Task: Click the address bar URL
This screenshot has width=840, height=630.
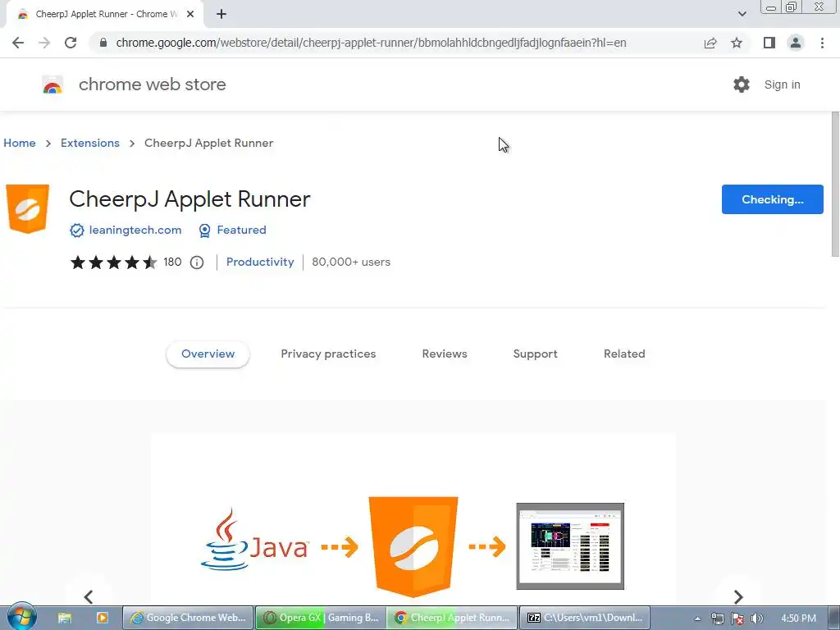Action: pyautogui.click(x=371, y=43)
